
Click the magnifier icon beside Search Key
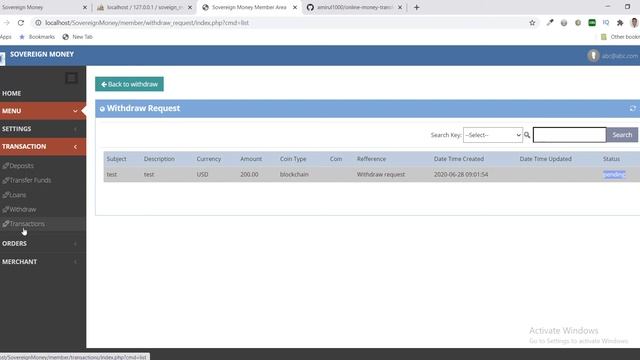[x=527, y=135]
